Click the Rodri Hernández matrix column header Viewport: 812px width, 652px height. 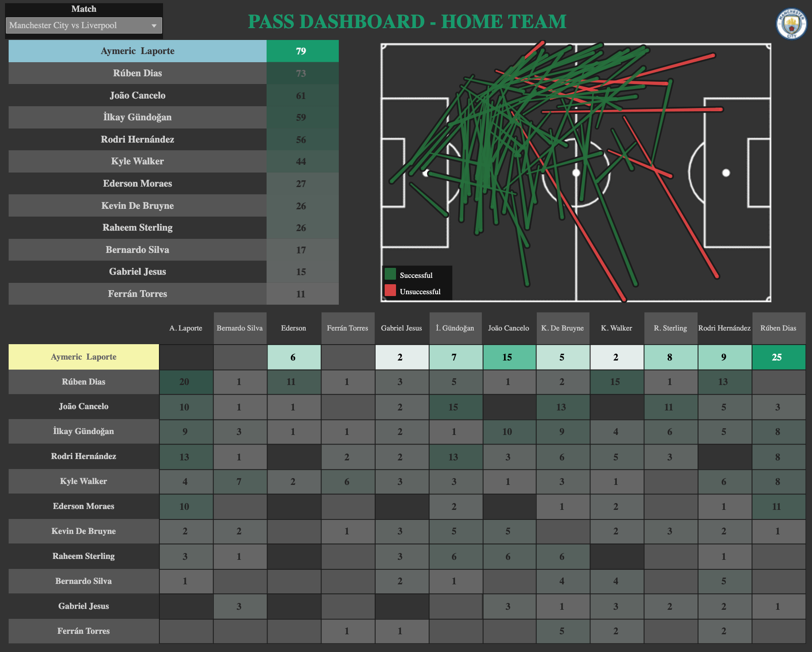[x=724, y=328]
